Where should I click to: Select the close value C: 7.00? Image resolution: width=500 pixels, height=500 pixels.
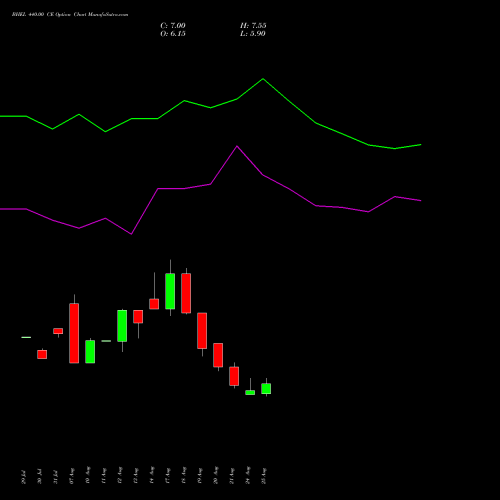tap(173, 26)
